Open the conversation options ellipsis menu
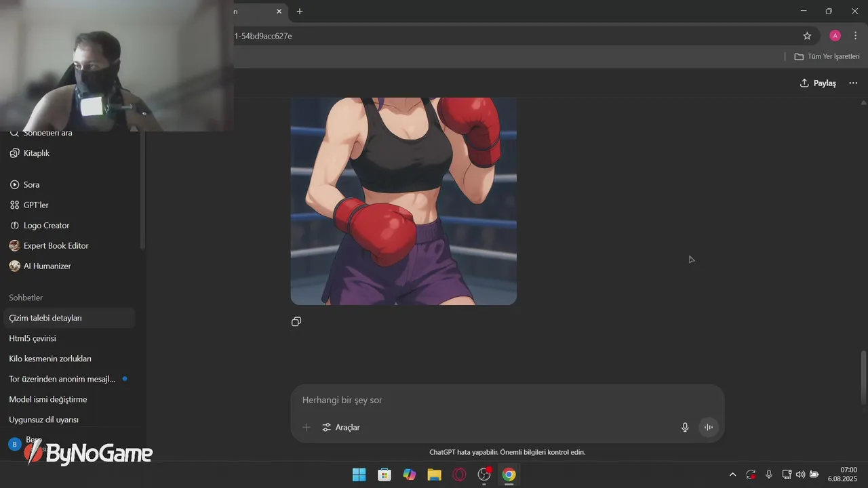This screenshot has height=488, width=868. 853,83
